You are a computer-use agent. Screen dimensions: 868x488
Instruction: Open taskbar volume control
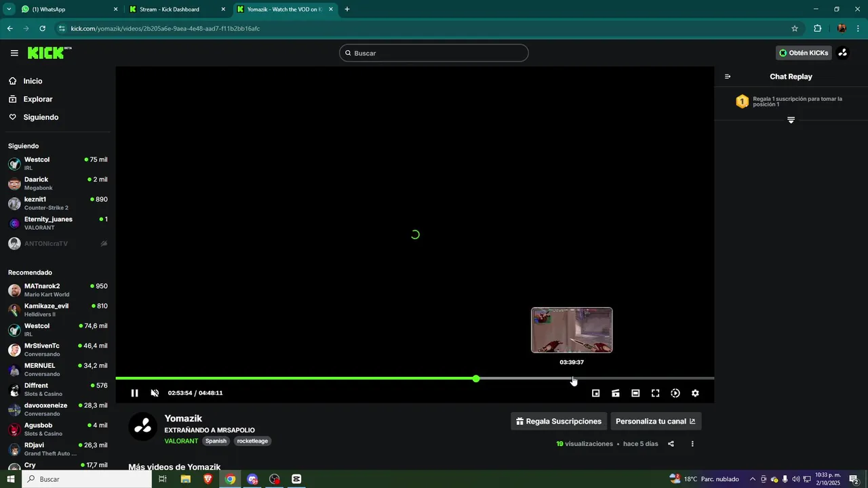click(x=796, y=479)
